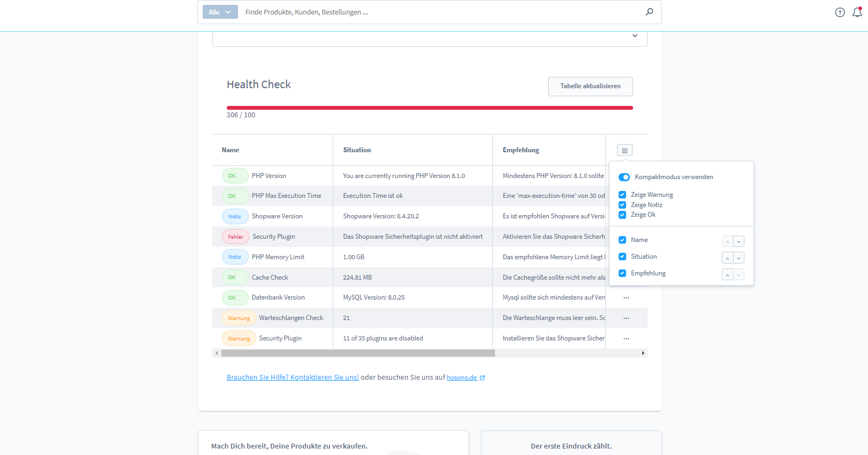
Task: Click the Fehler badge for Security Plugin
Action: (x=235, y=237)
